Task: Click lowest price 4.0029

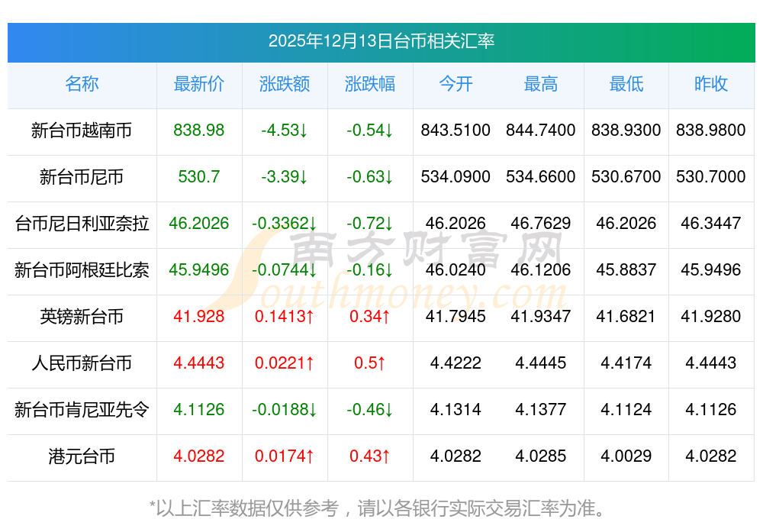Action: click(x=626, y=456)
